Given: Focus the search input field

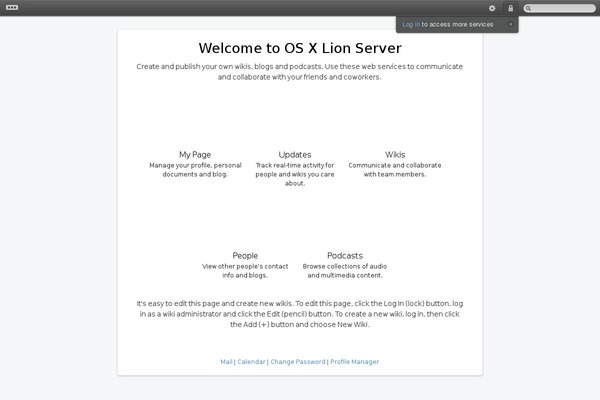Looking at the screenshot, I should coord(559,8).
